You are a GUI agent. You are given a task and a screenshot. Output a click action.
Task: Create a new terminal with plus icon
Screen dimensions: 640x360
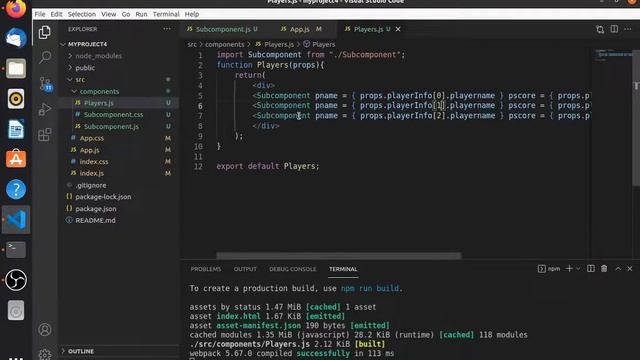pyautogui.click(x=569, y=269)
